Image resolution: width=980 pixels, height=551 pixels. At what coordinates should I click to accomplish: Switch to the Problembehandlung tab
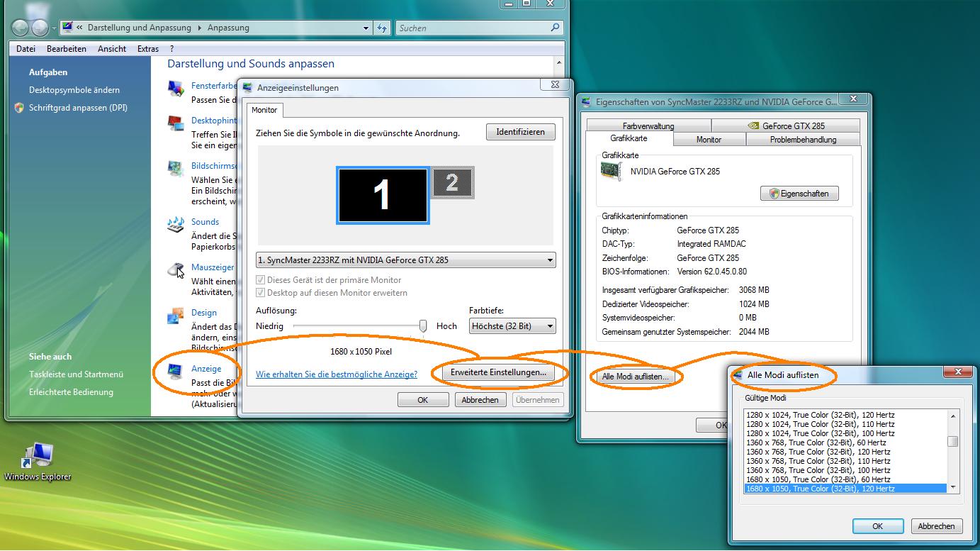803,140
